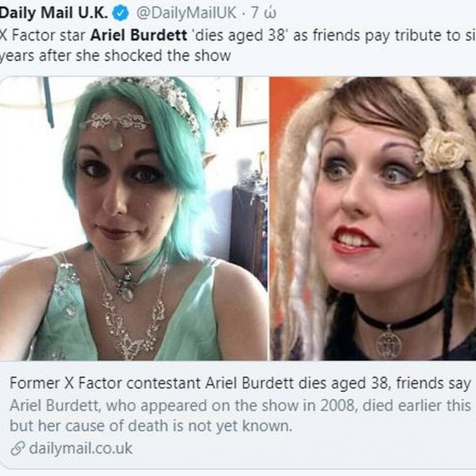Click the silver tiara in the left photo
Image resolution: width=476 pixels, height=476 pixels.
[116, 122]
